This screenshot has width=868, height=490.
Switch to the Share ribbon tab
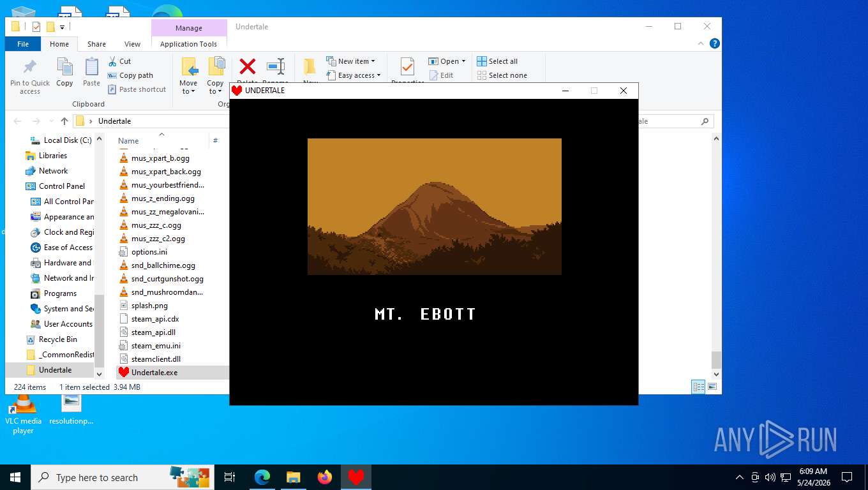tap(97, 44)
